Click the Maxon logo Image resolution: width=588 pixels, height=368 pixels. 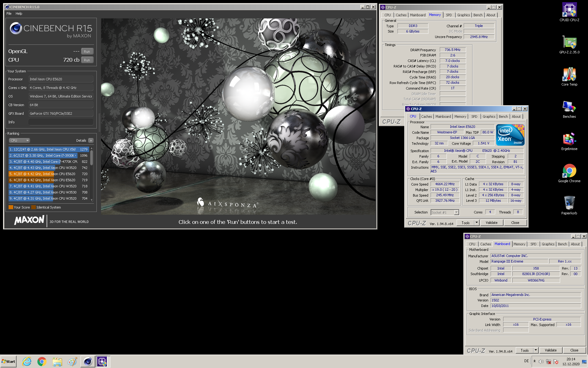click(x=29, y=220)
